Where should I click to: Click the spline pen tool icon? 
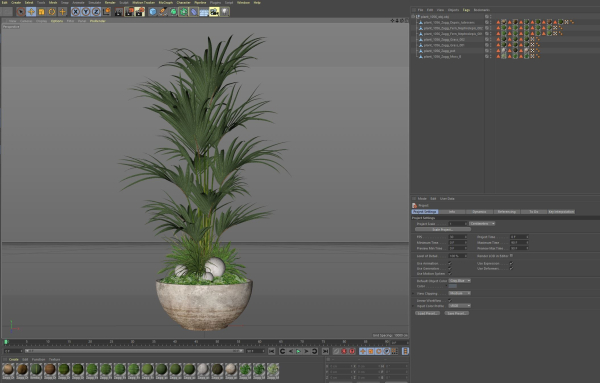(x=163, y=12)
